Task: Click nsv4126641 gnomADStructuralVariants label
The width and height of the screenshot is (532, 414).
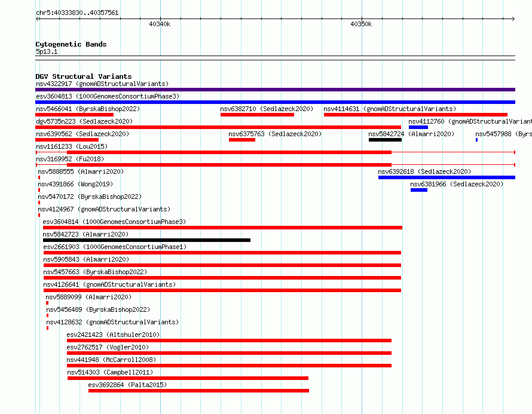Action: (109, 284)
